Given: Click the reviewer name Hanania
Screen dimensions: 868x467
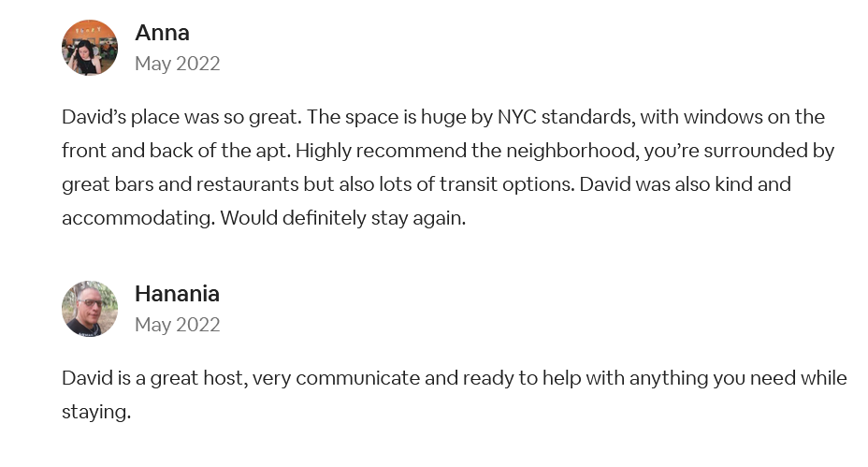Looking at the screenshot, I should [x=177, y=294].
